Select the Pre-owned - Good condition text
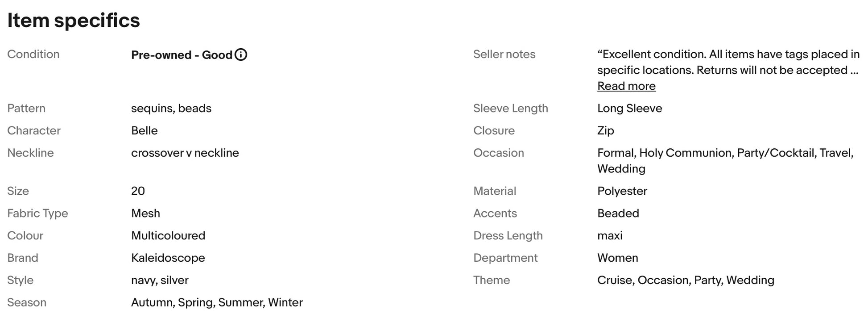 coord(182,54)
